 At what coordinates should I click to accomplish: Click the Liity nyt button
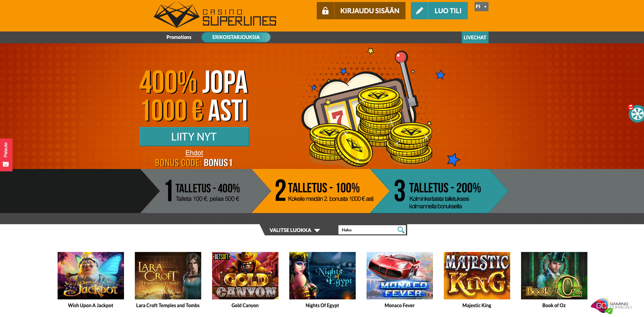[x=194, y=137]
